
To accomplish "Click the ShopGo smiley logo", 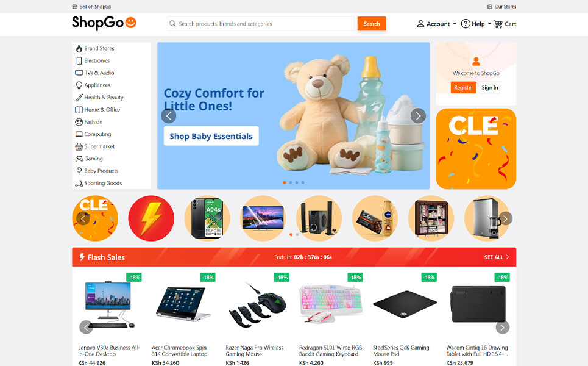I will point(104,23).
